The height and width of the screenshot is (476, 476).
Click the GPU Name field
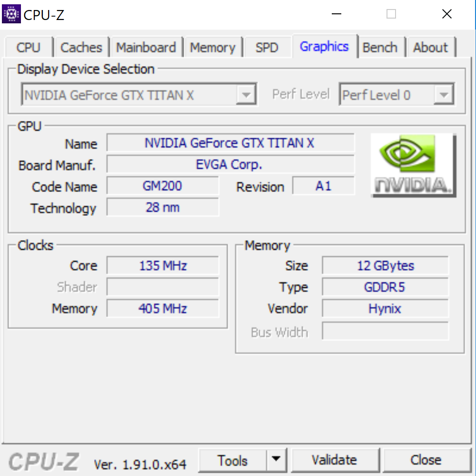230,143
